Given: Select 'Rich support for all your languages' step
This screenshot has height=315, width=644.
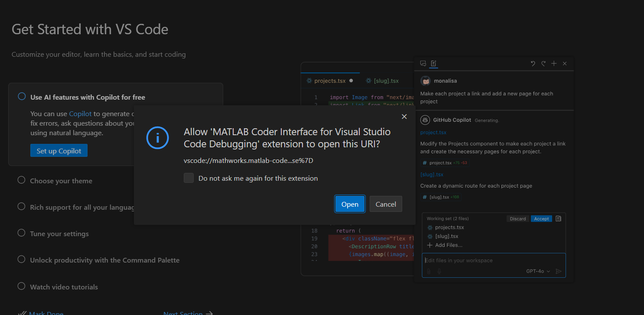Looking at the screenshot, I should (x=82, y=207).
